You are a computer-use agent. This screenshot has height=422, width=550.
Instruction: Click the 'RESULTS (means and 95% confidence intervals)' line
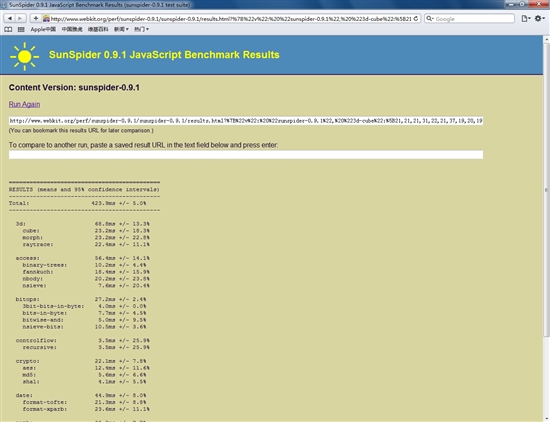click(x=84, y=189)
